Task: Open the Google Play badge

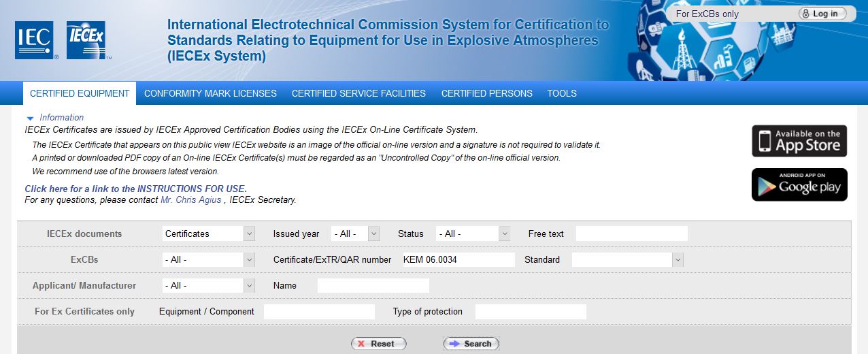Action: [799, 184]
